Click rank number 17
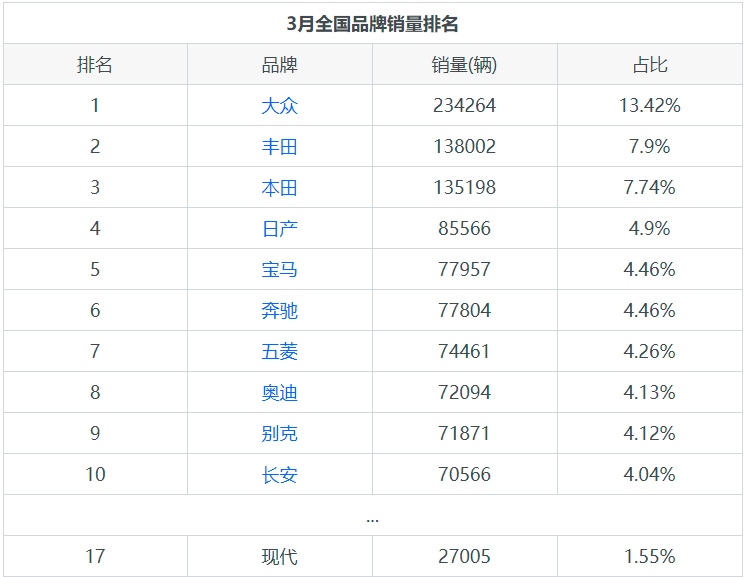This screenshot has height=577, width=744. [95, 557]
